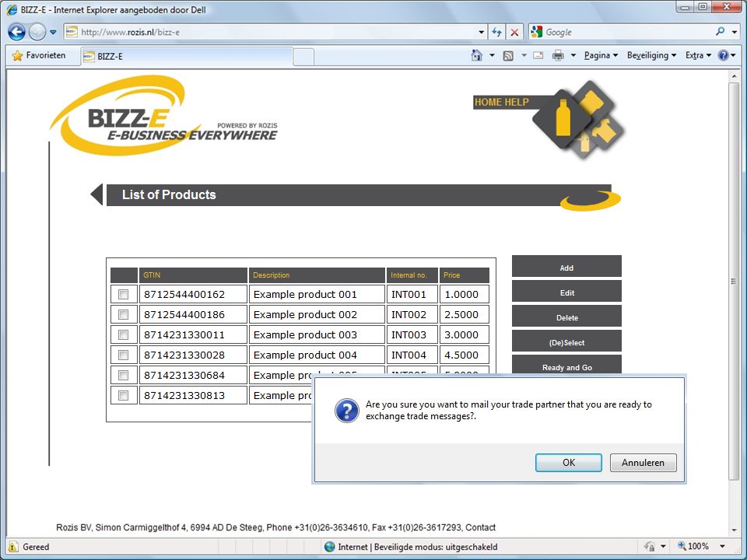The image size is (747, 560).
Task: Click the Refresh page icon
Action: (x=496, y=33)
